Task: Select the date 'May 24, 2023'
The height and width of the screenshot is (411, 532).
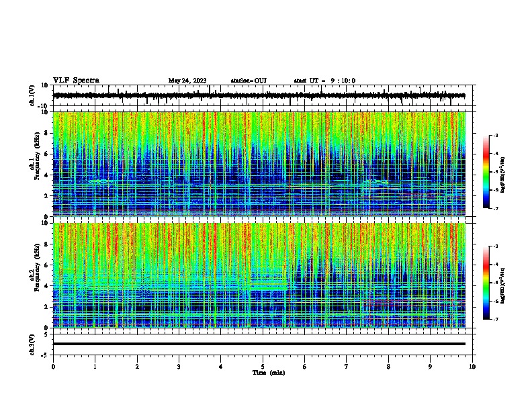Action: click(187, 81)
